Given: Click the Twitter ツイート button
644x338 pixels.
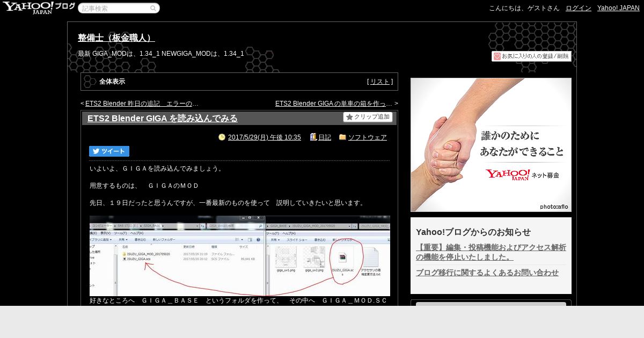Looking at the screenshot, I should pyautogui.click(x=109, y=151).
